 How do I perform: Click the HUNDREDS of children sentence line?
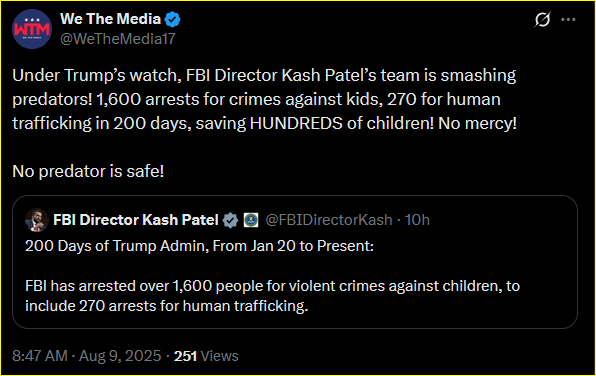coord(265,123)
